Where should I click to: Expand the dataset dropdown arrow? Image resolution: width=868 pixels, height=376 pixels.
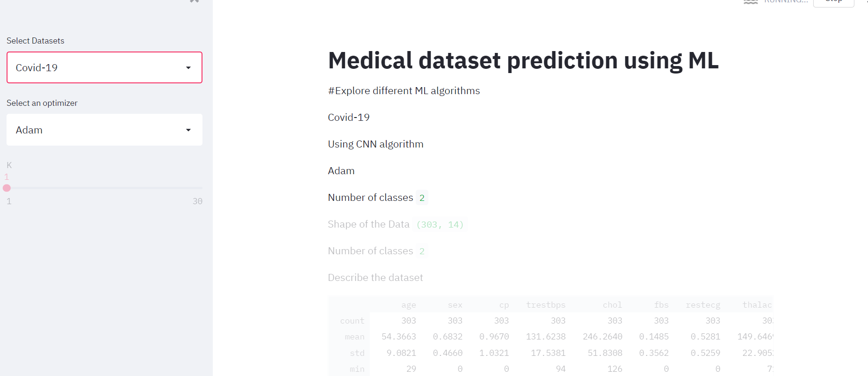(x=188, y=68)
